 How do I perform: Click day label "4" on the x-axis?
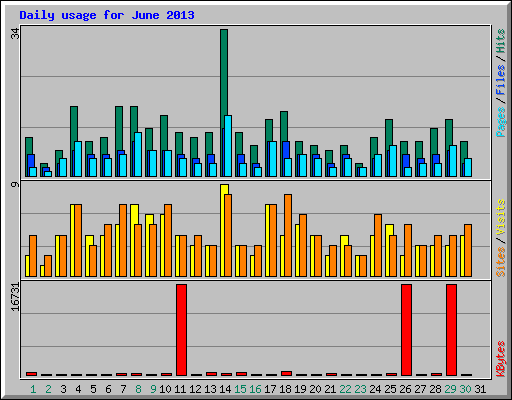point(78,389)
